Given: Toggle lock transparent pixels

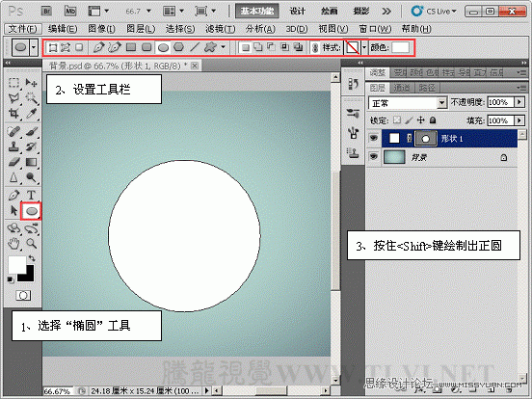Looking at the screenshot, I should click(397, 120).
